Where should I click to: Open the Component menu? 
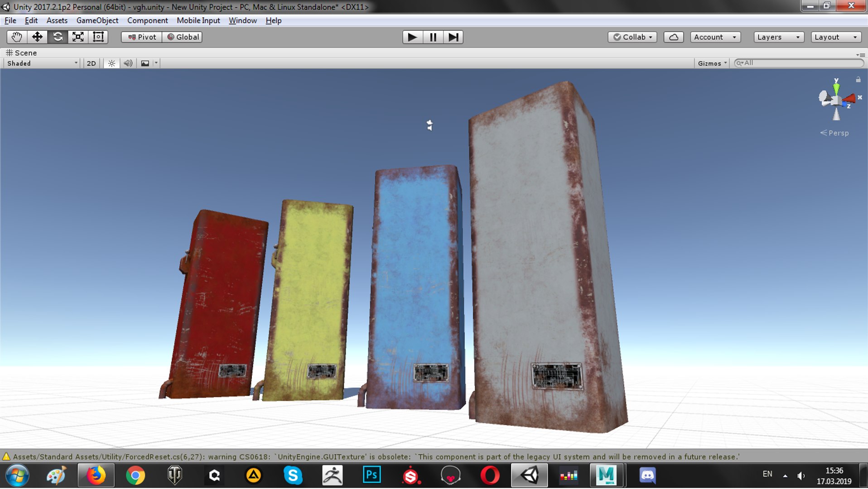click(x=148, y=20)
